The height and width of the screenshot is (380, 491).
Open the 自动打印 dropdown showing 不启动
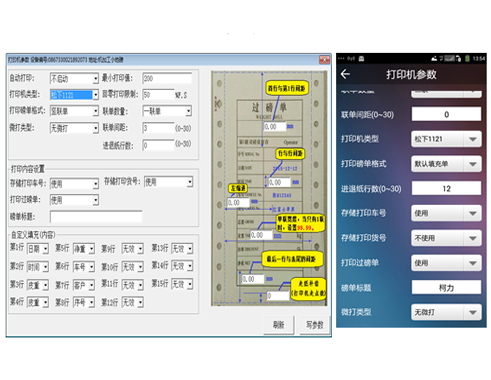click(x=74, y=79)
